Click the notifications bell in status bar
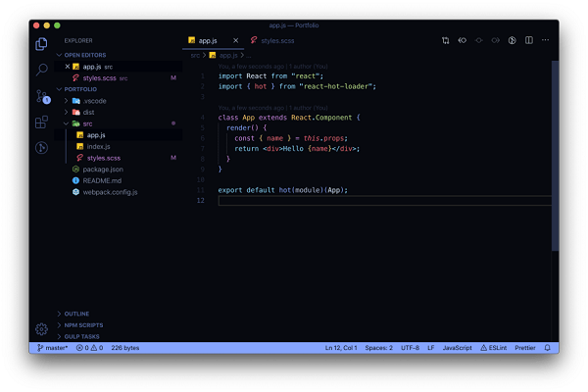This screenshot has height=392, width=588. coord(547,348)
